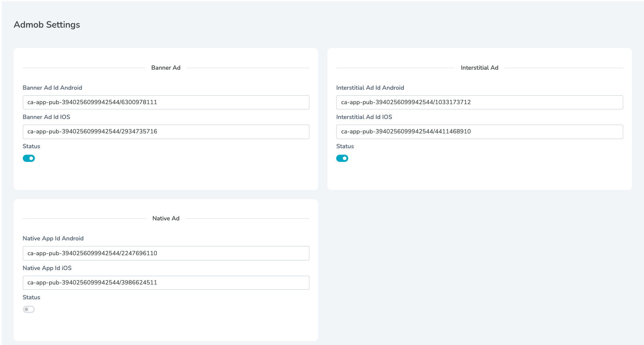Select the Interstitial Ad Id Android field
The height and width of the screenshot is (345, 644).
[x=479, y=102]
